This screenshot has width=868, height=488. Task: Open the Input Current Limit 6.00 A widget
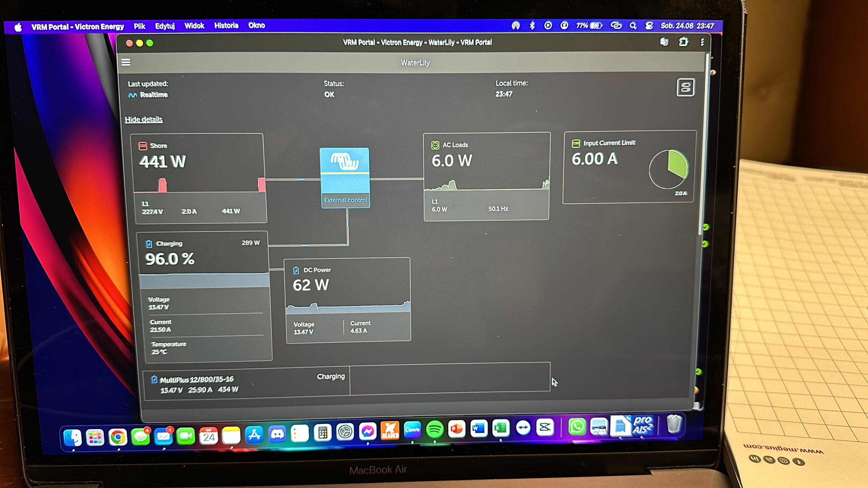click(x=629, y=167)
